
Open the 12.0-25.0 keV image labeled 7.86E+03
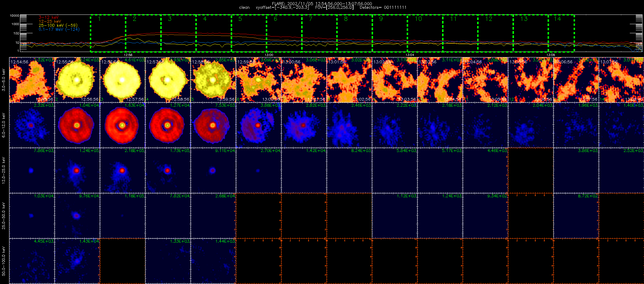click(32, 170)
